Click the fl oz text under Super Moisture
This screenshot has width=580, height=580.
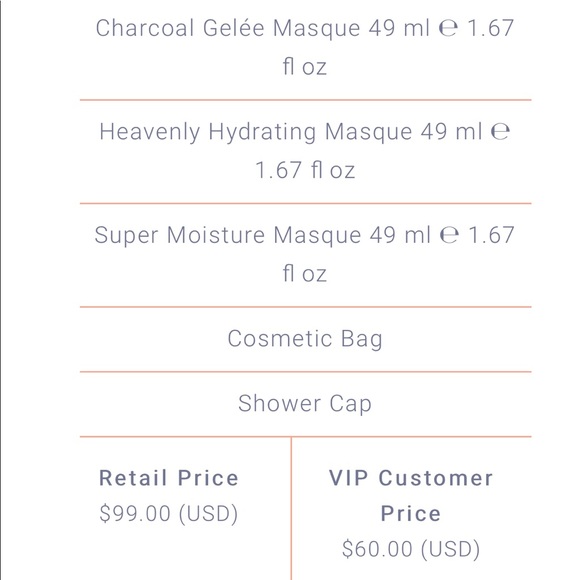pos(305,274)
